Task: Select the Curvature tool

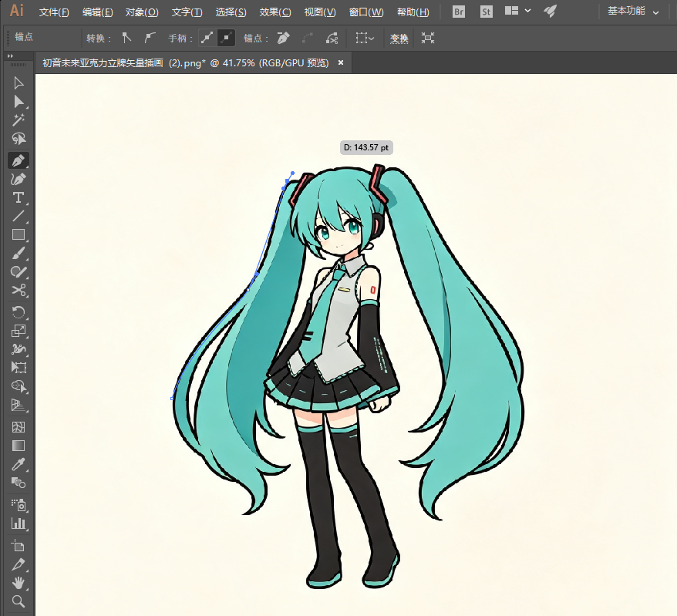Action: [x=19, y=179]
